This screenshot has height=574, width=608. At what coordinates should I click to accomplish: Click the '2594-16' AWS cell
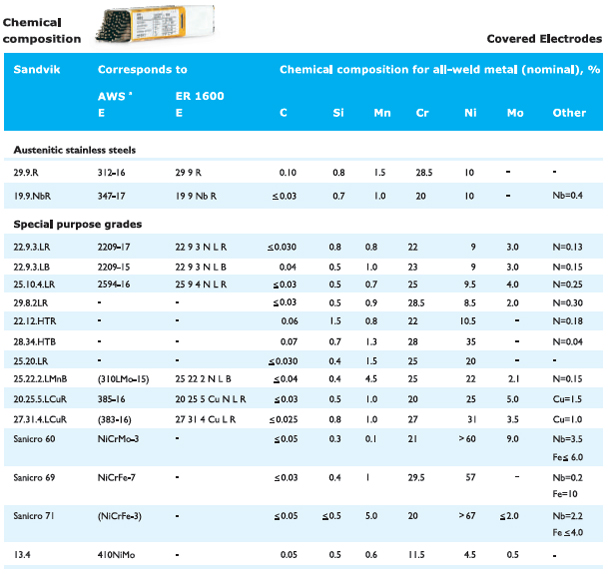point(114,285)
